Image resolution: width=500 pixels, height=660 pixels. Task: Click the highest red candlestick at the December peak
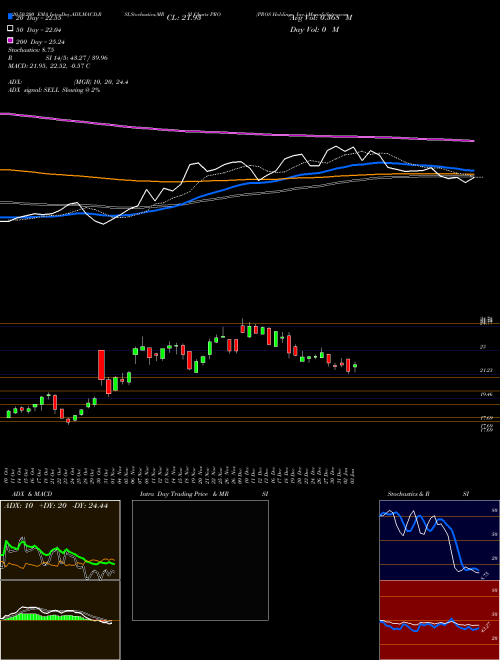click(x=242, y=328)
